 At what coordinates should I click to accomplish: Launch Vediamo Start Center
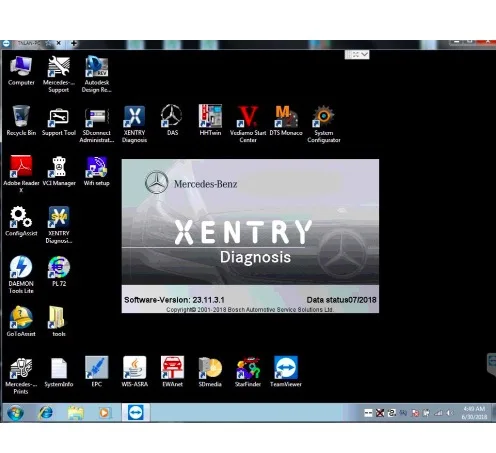pyautogui.click(x=248, y=124)
